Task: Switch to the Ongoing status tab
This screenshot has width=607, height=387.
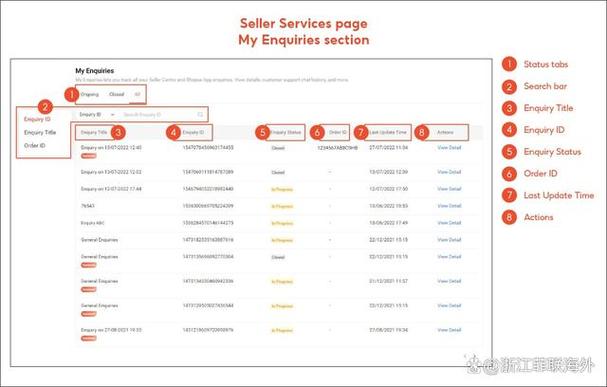Action: [x=89, y=94]
